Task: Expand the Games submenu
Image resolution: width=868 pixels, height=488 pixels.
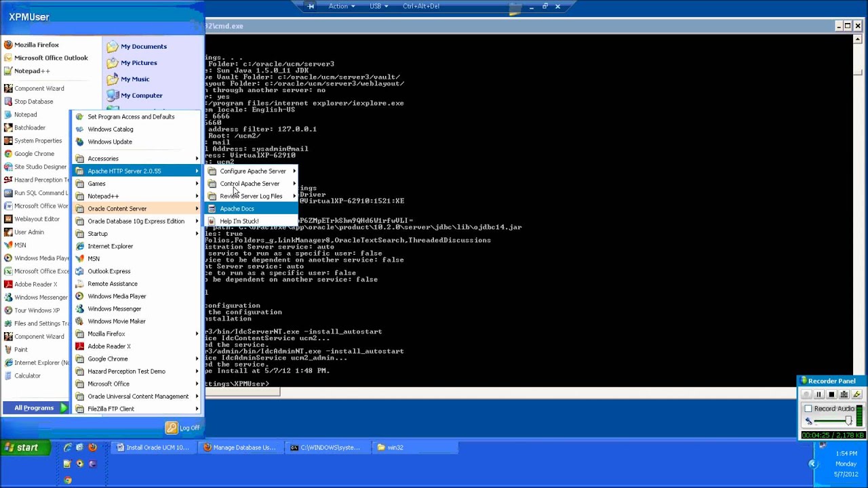Action: 137,184
